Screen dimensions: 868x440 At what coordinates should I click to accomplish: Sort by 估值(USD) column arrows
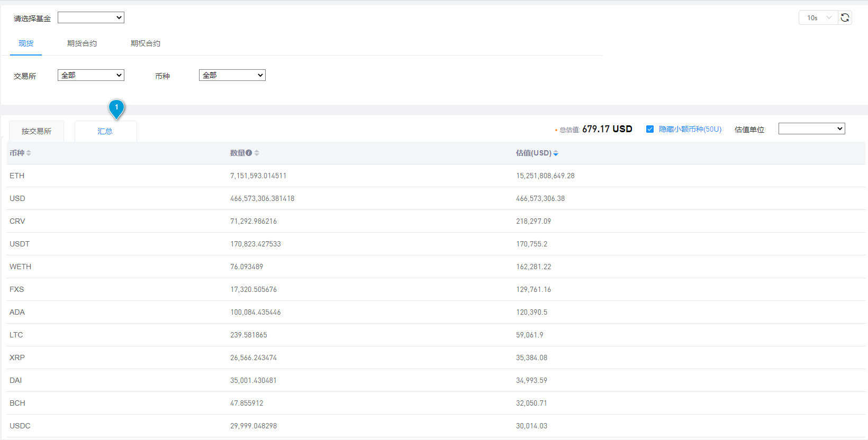556,153
